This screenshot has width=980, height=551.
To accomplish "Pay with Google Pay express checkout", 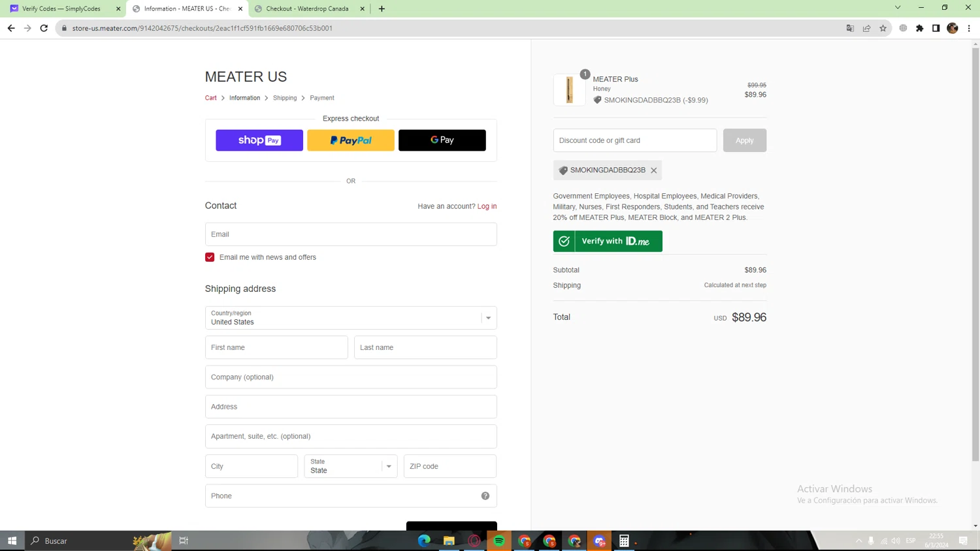I will coord(442,140).
